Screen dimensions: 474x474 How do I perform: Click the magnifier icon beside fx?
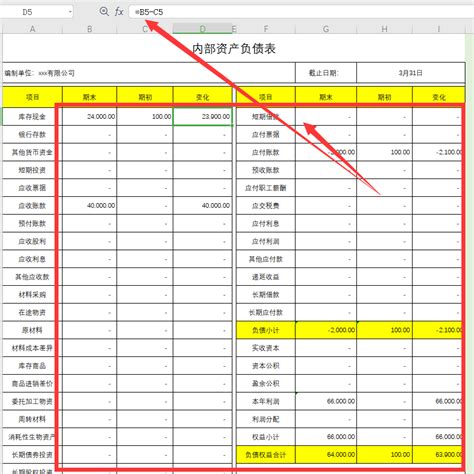(x=104, y=12)
